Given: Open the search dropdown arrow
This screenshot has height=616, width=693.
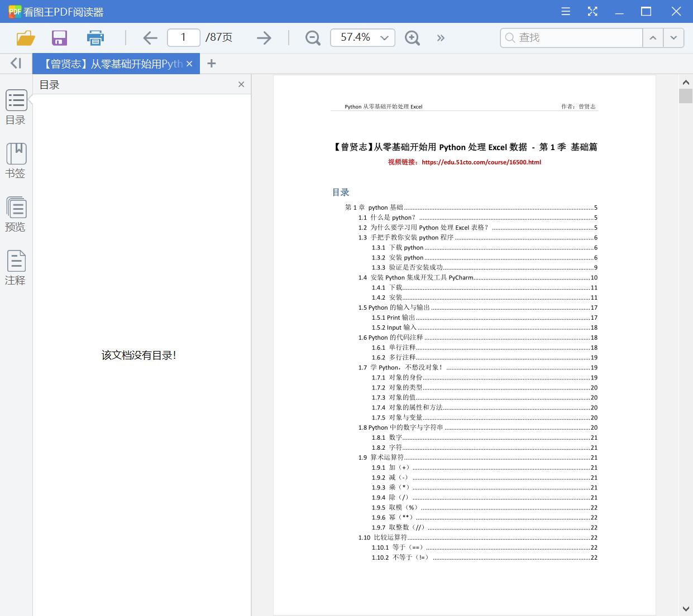Looking at the screenshot, I should coord(673,37).
